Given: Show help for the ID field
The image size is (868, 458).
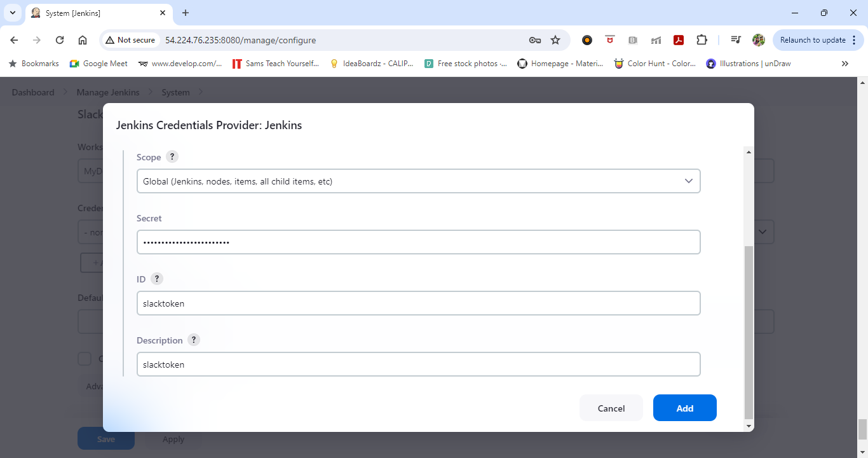Looking at the screenshot, I should tap(156, 279).
